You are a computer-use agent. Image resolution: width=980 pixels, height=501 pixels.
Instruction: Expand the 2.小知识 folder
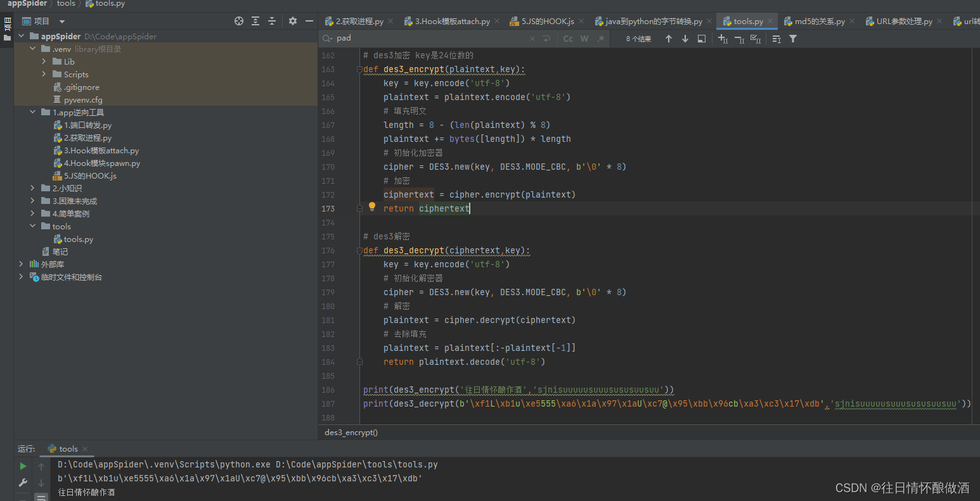tap(32, 188)
